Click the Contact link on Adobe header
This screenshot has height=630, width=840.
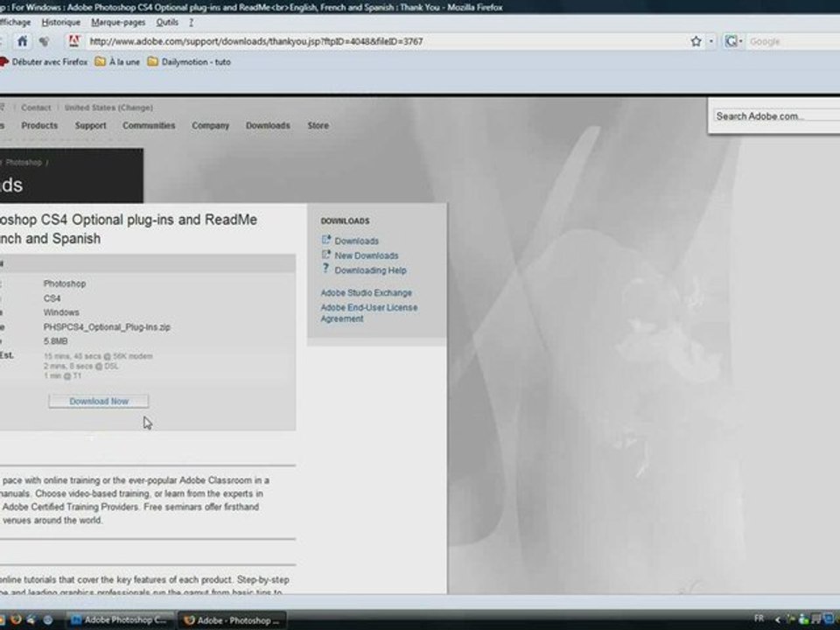click(36, 108)
